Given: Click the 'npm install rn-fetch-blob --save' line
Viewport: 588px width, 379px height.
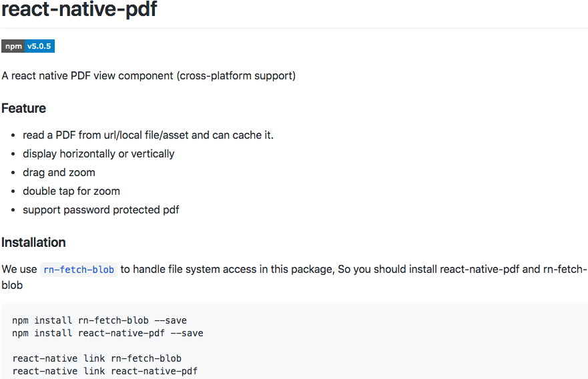Looking at the screenshot, I should 99,320.
